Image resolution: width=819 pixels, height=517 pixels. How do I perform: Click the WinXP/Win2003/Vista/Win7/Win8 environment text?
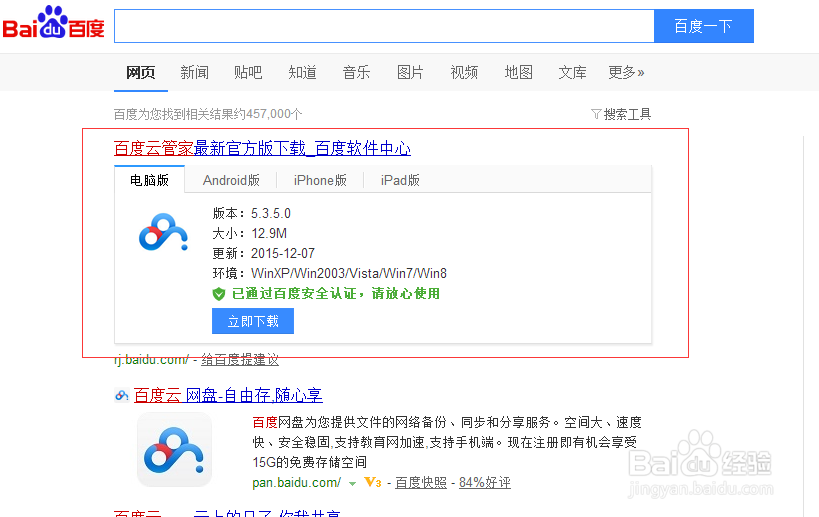[x=349, y=273]
